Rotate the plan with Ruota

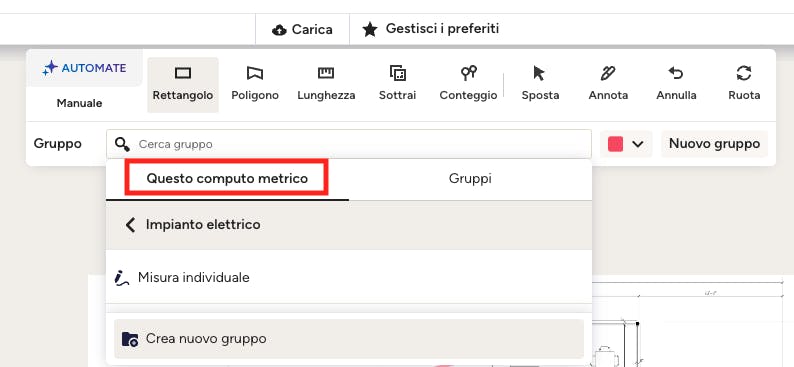[744, 85]
